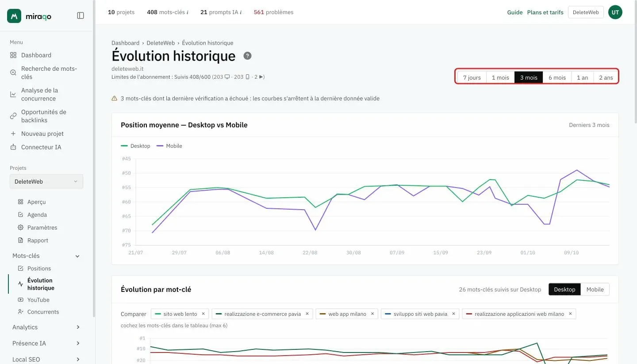Click the Analyse de la concurrence chart icon
This screenshot has width=637, height=364.
point(13,94)
